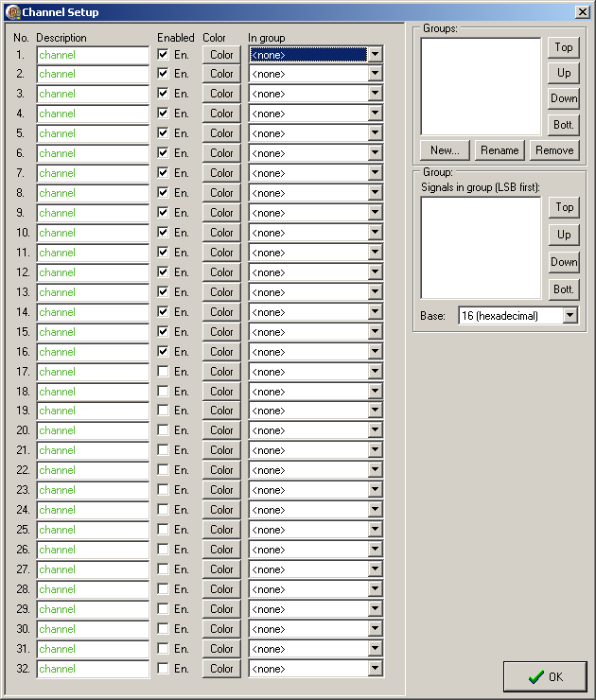Click the Rename group button
This screenshot has height=700, width=596.
[x=500, y=150]
